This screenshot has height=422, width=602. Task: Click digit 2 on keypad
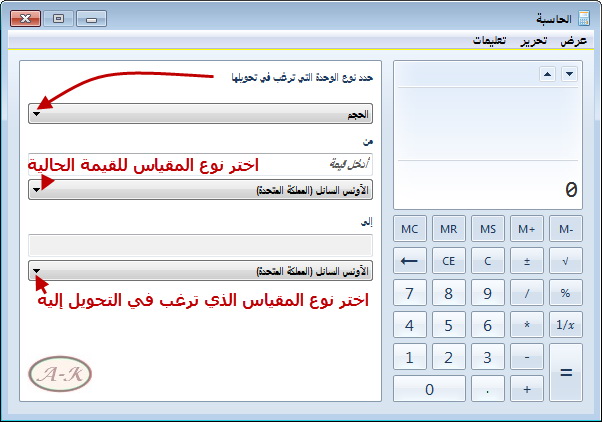449,357
